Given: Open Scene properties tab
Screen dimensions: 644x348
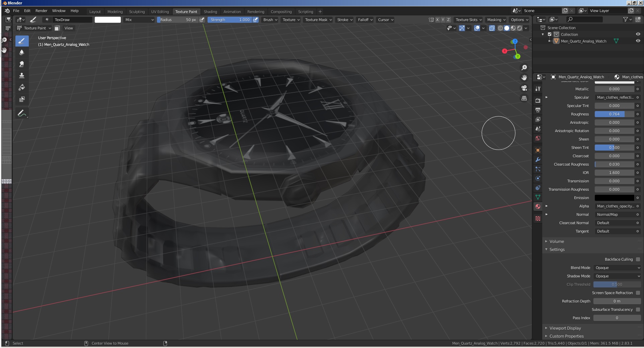Looking at the screenshot, I should [538, 128].
